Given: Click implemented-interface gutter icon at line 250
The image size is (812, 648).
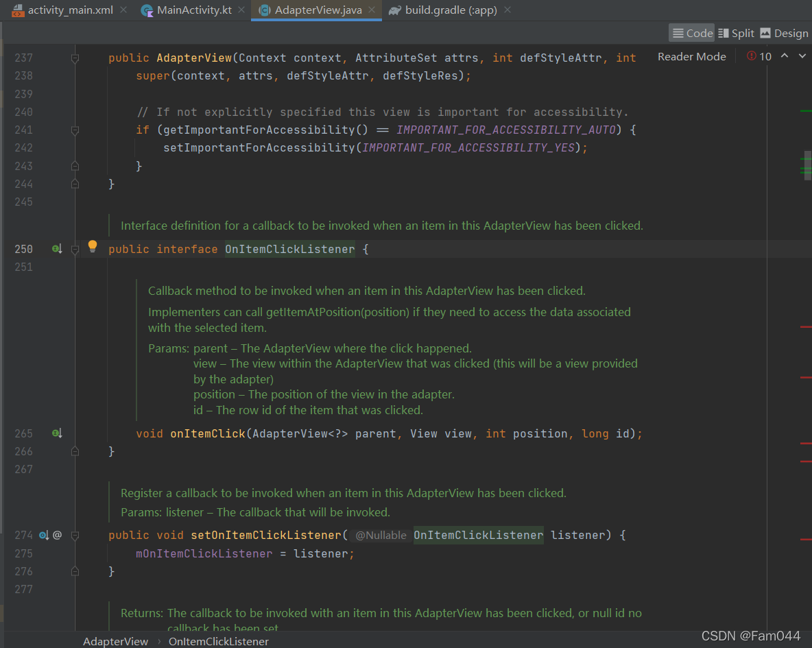Looking at the screenshot, I should click(x=57, y=249).
